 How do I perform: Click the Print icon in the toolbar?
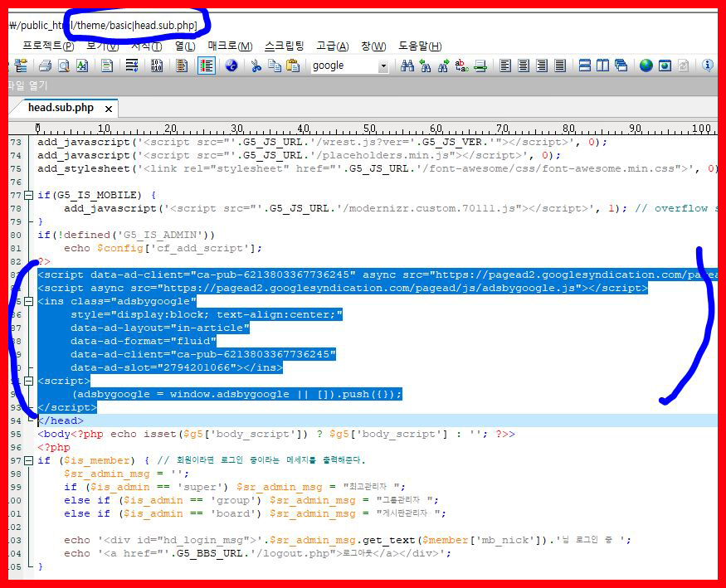tap(45, 66)
